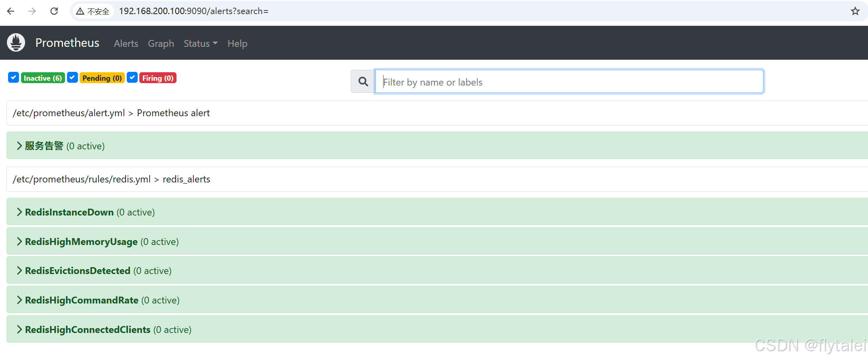Click the not-secure warning icon in the address bar
Viewport: 868px width, 360px height.
point(80,11)
